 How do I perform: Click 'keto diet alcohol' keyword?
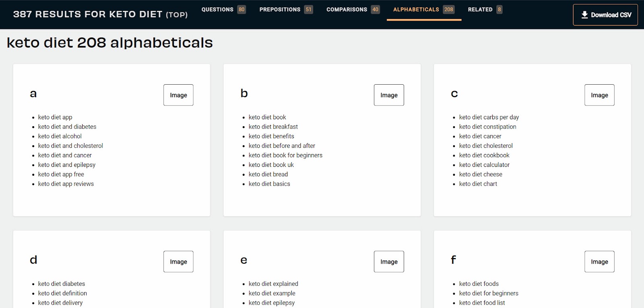[60, 136]
